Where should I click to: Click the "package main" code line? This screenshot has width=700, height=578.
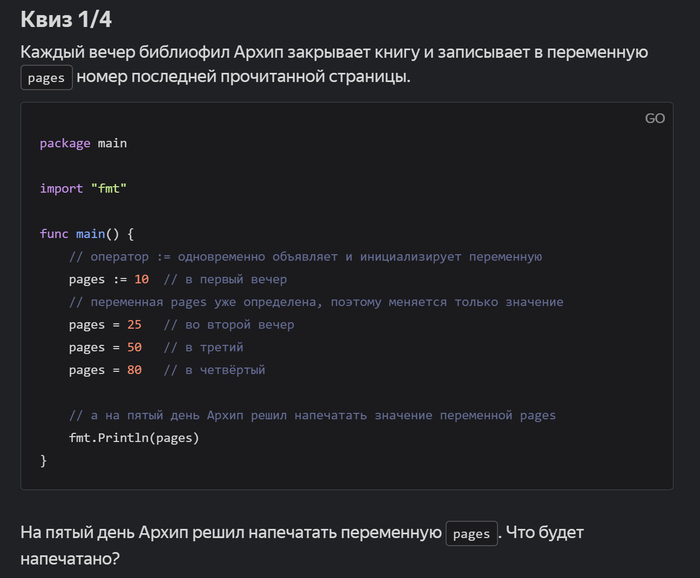tap(83, 143)
